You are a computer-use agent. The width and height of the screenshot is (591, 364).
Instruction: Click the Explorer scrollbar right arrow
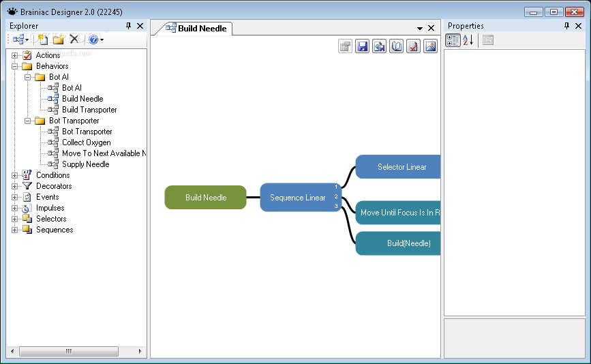140,351
